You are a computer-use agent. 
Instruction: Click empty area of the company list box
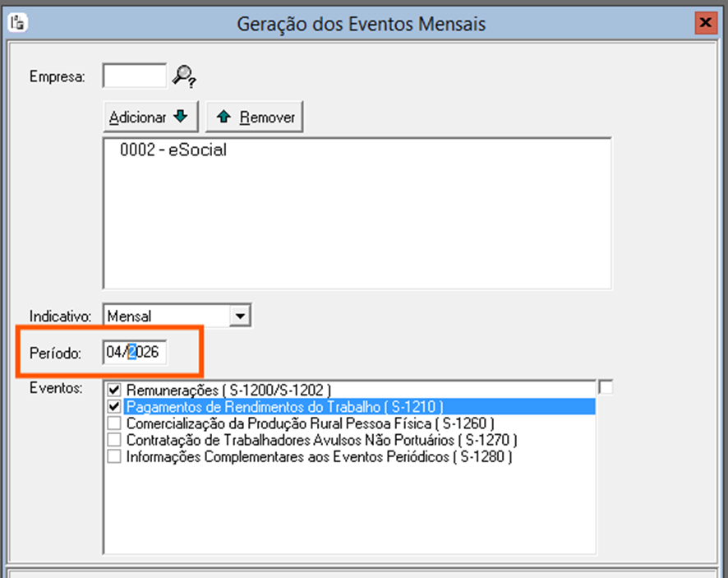(357, 230)
